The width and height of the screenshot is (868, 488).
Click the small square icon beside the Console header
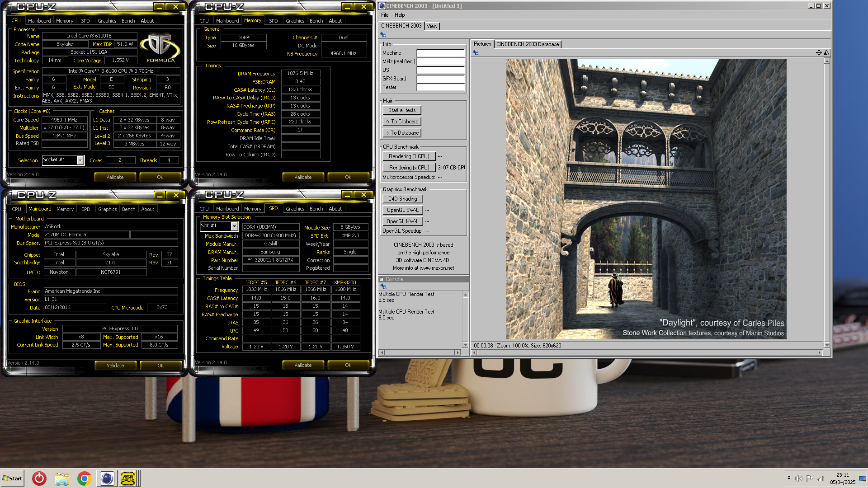(x=382, y=279)
